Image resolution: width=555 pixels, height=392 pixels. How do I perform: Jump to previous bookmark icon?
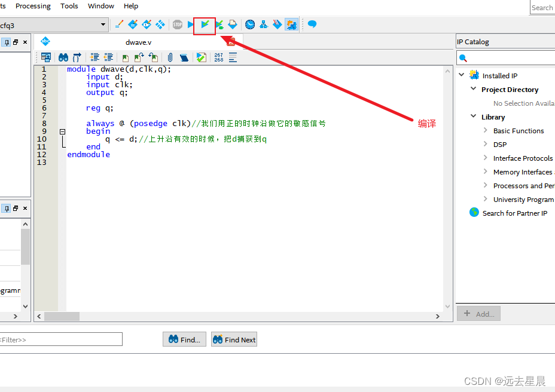[153, 57]
